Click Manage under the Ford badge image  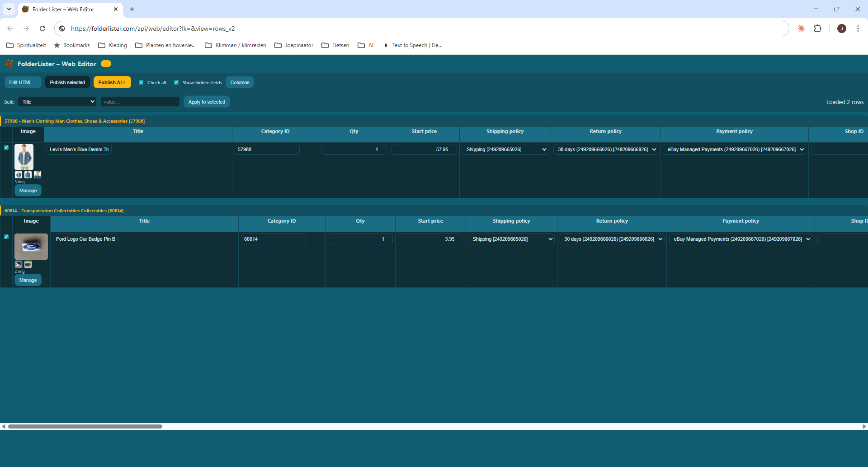(28, 280)
